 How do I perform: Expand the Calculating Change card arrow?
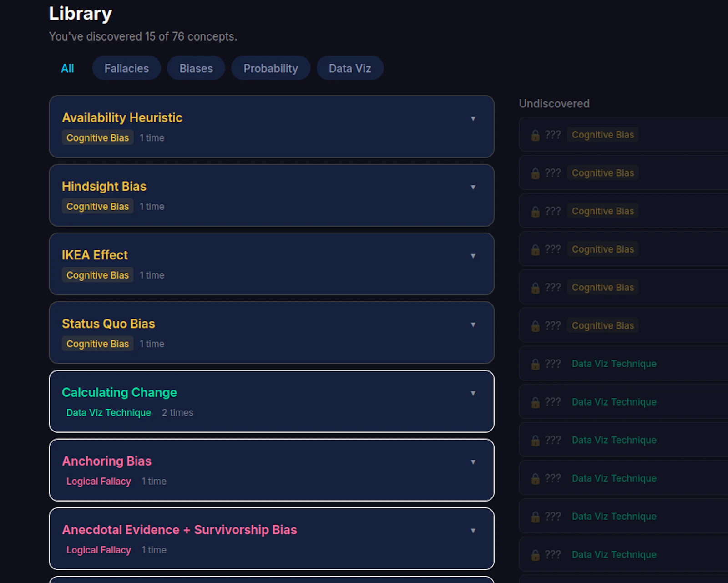[473, 393]
